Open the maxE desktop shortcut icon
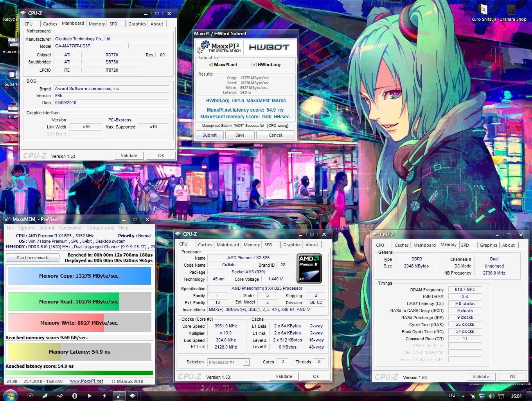The image size is (532, 401). pyautogui.click(x=12, y=110)
